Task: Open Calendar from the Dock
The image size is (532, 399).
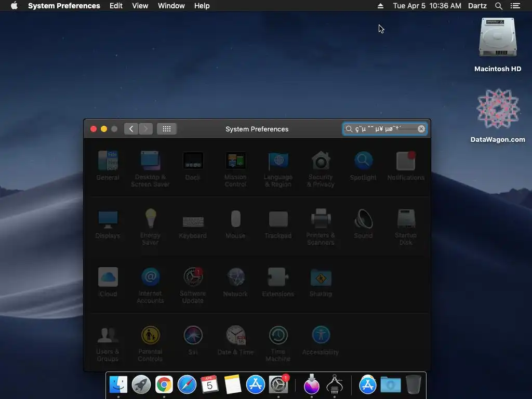Action: (x=210, y=384)
